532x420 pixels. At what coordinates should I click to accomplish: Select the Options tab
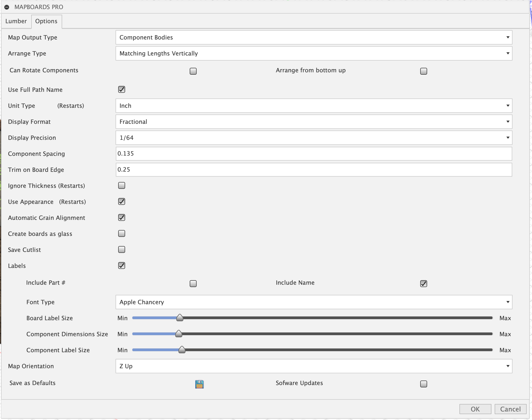tap(46, 21)
